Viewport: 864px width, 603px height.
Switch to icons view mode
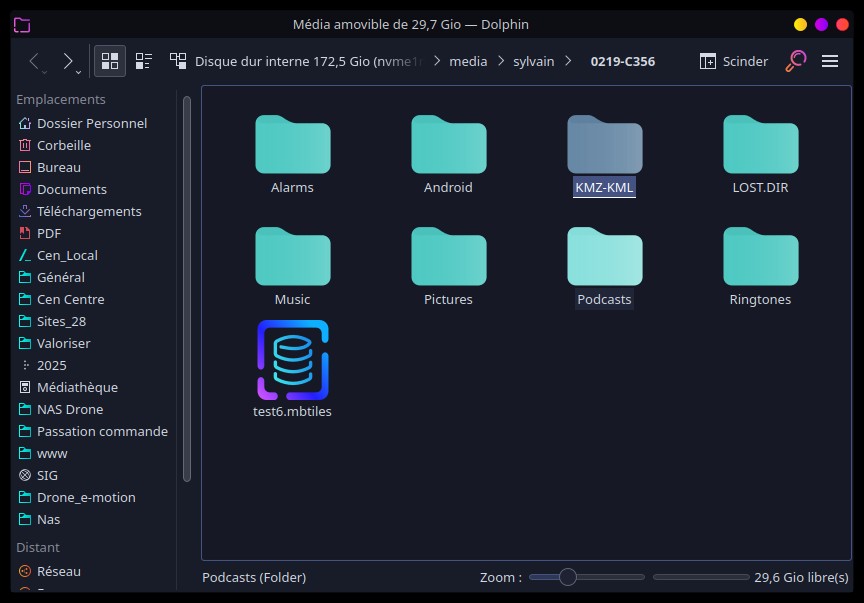(x=110, y=61)
